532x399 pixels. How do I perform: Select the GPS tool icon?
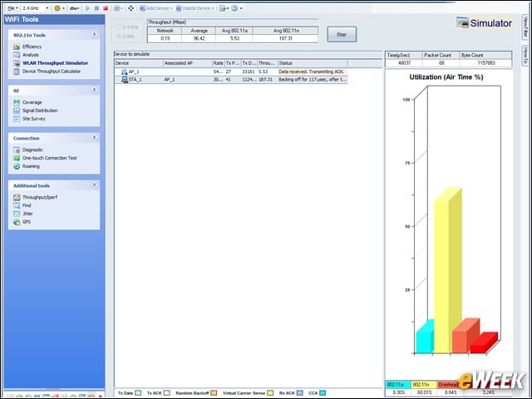pos(17,222)
